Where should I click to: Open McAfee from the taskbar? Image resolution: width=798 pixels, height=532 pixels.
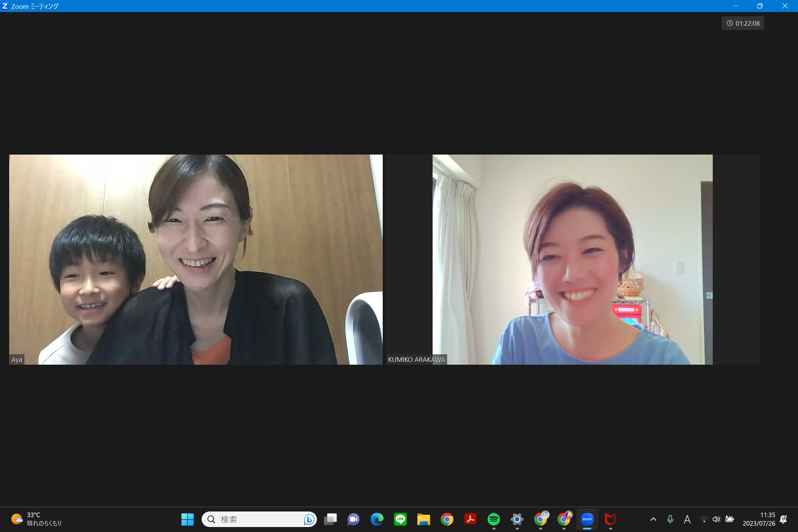pyautogui.click(x=611, y=519)
